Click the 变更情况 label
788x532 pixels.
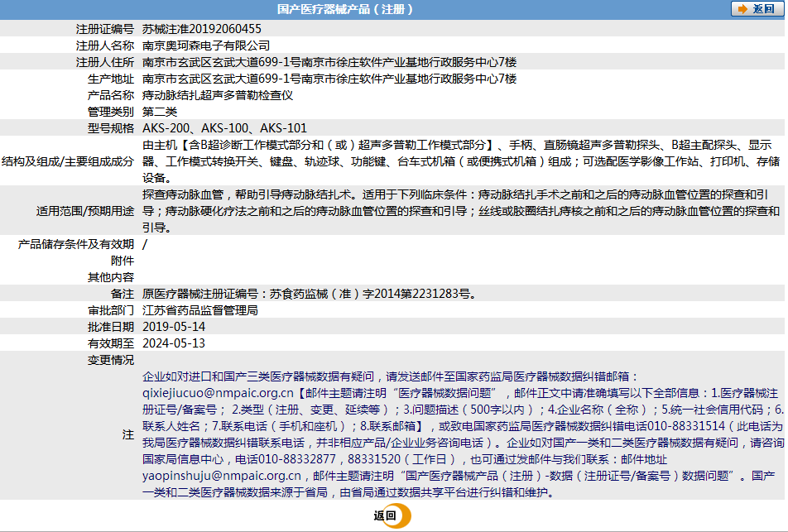(x=111, y=360)
